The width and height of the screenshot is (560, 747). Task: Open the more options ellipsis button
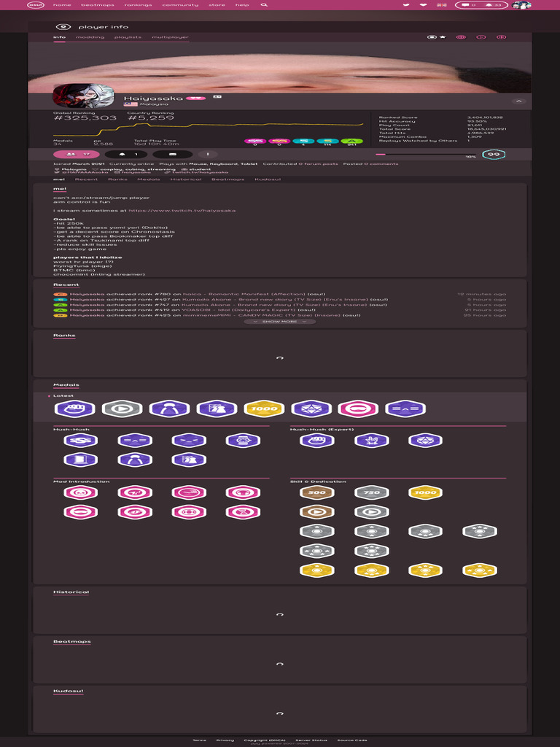click(208, 155)
